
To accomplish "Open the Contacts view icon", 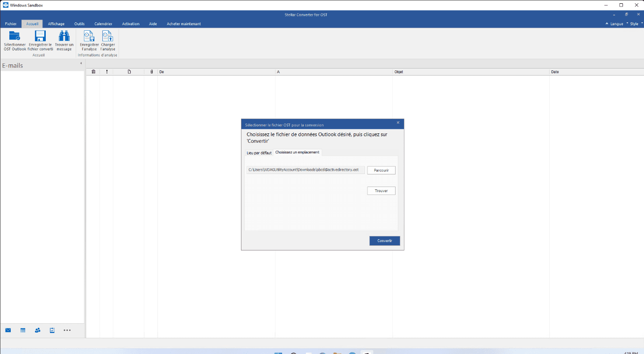I will tap(37, 330).
